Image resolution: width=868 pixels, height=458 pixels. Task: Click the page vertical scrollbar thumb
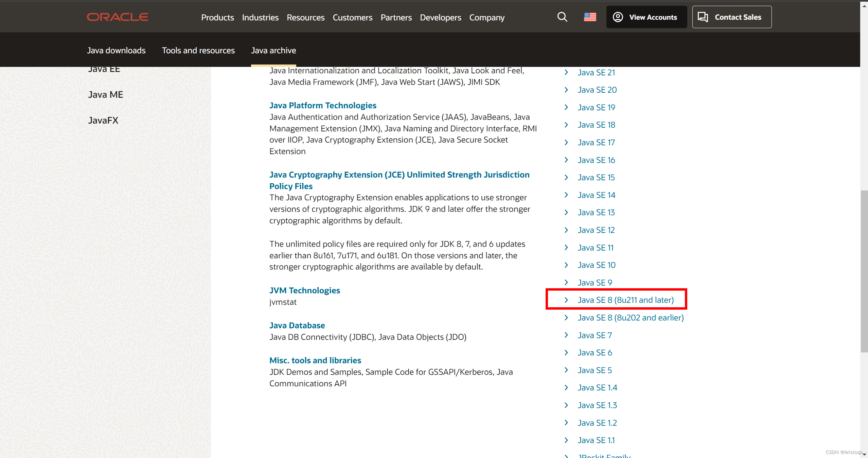click(x=864, y=272)
